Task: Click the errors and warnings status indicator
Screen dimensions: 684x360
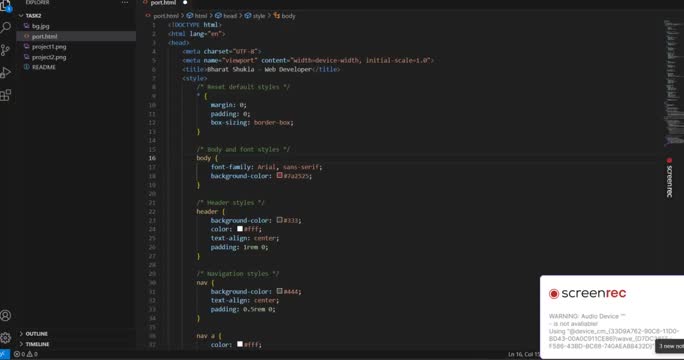Action: [26, 354]
